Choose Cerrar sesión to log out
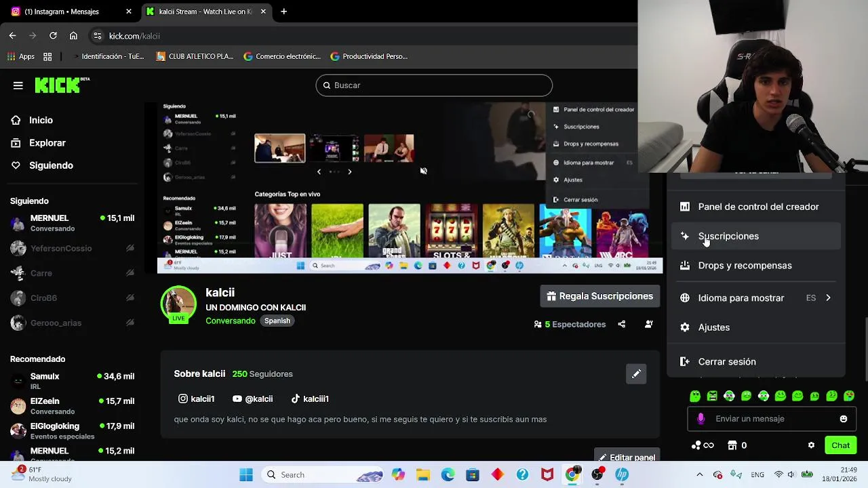The image size is (868, 488). [757, 362]
